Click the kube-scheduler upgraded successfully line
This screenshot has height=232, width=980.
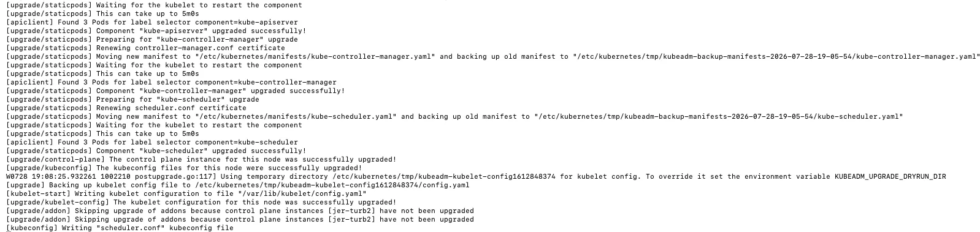156,151
